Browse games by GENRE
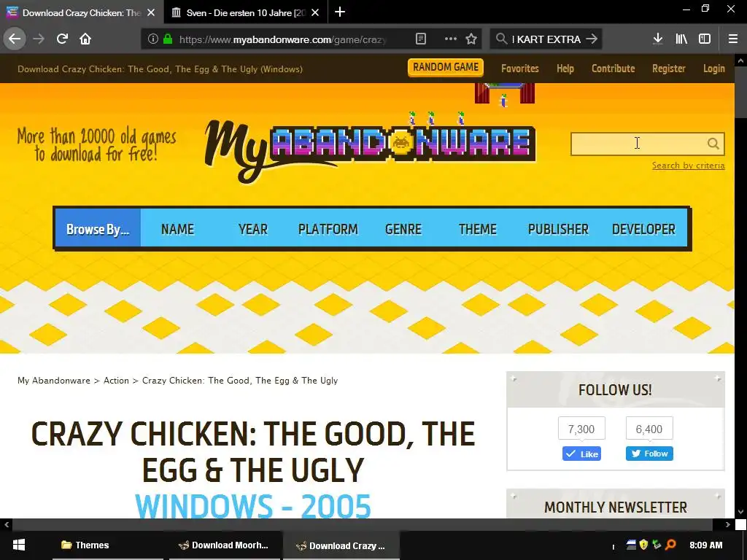The width and height of the screenshot is (747, 560). coord(403,229)
